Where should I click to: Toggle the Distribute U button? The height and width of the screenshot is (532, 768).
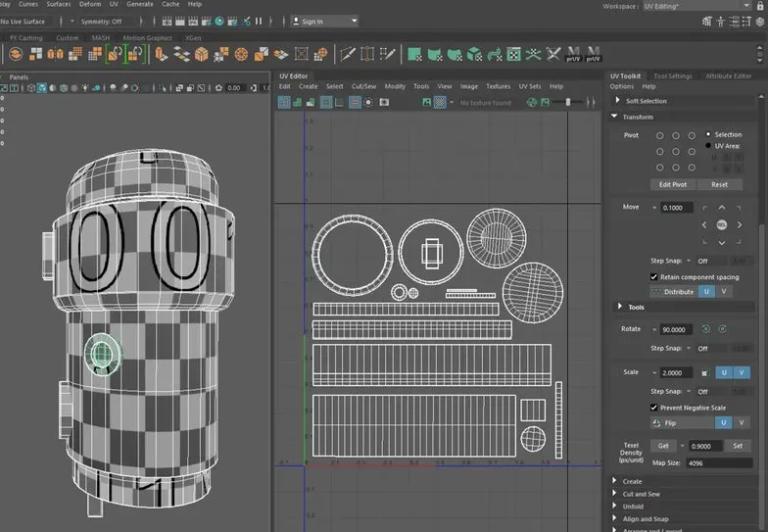coord(706,292)
